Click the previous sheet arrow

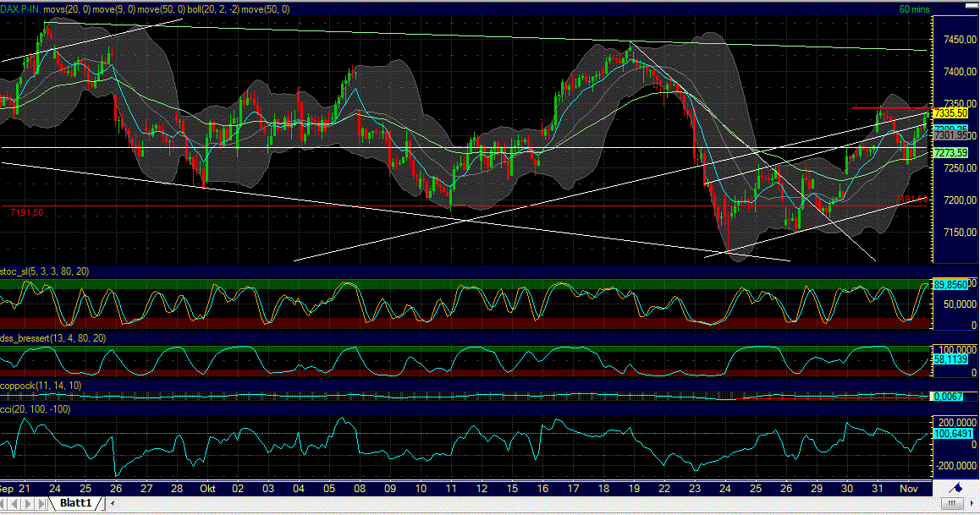(14, 502)
